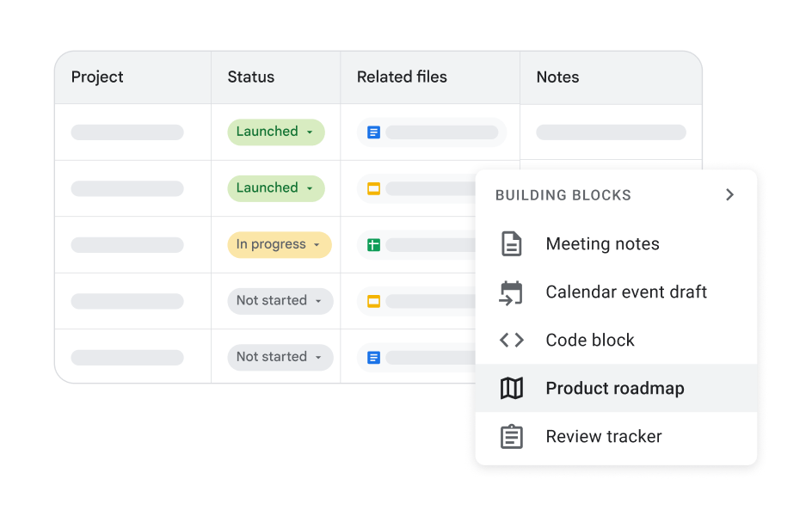The height and width of the screenshot is (516, 812).
Task: Click the Project column header
Action: click(x=97, y=77)
